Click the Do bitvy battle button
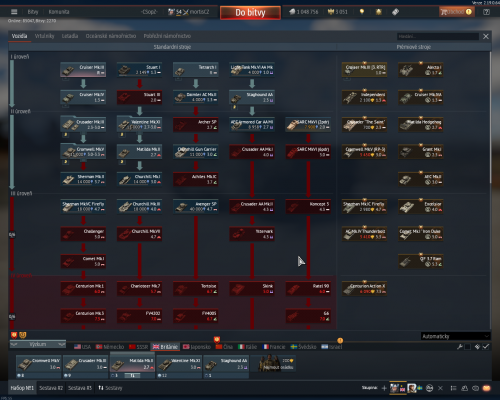Image resolution: width=500 pixels, height=400 pixels. 250,13
